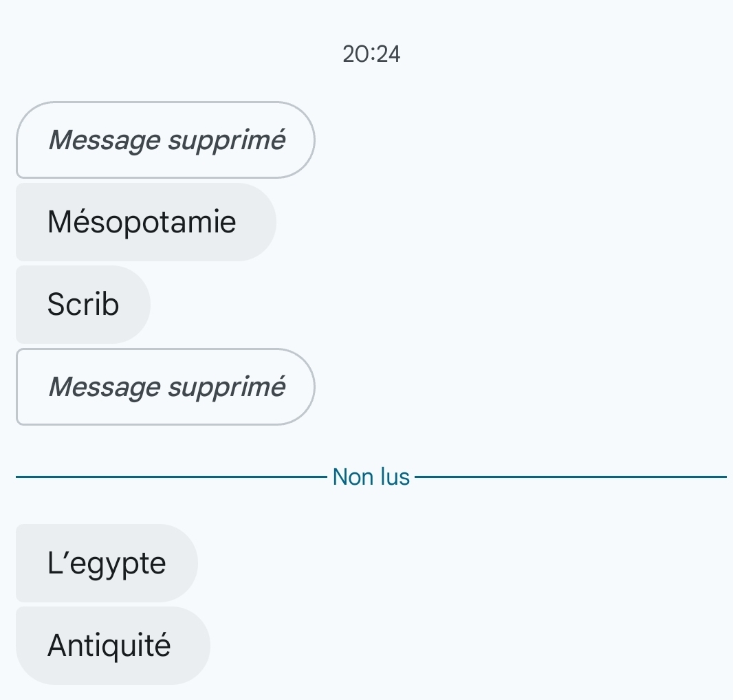Click the "Non lus" divider label

(x=371, y=477)
